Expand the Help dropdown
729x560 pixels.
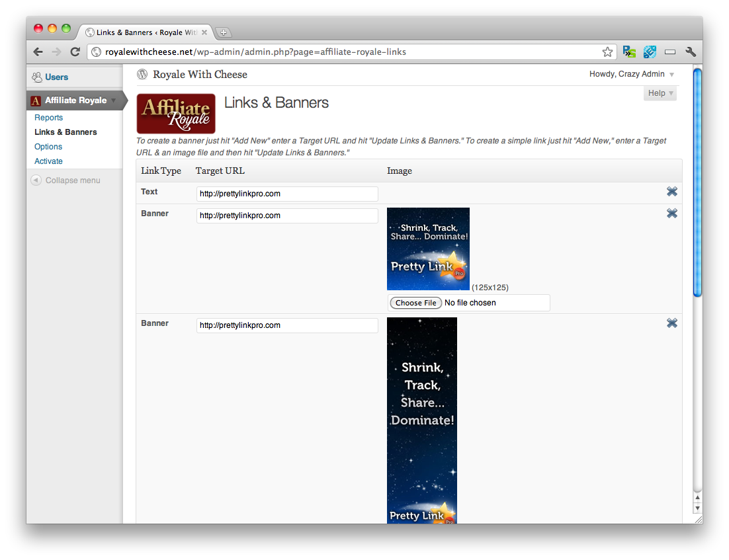pyautogui.click(x=659, y=93)
